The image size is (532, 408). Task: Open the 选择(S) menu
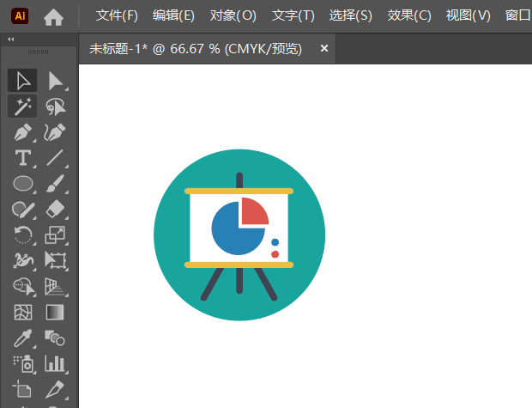tap(350, 15)
